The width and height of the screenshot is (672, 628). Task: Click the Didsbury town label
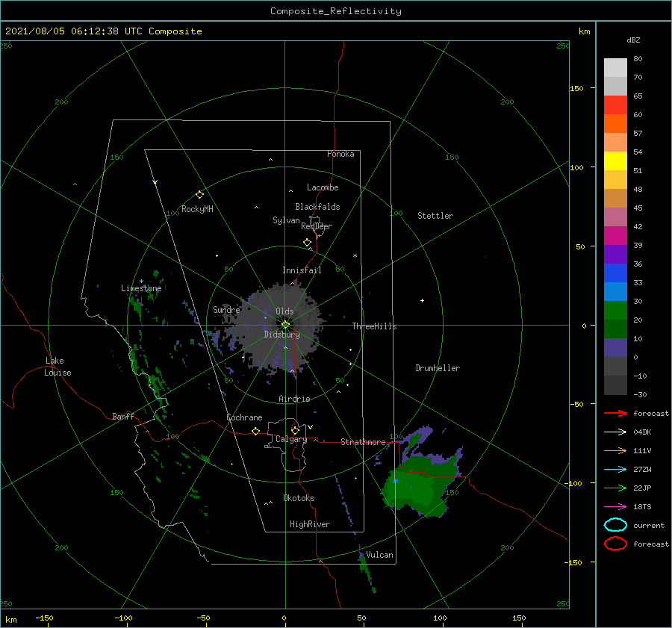(282, 335)
